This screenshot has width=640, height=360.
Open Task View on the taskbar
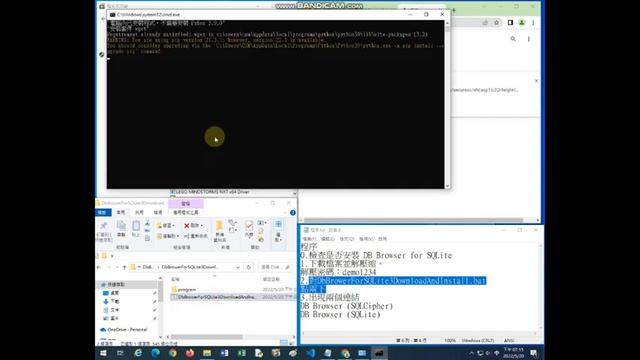(x=120, y=353)
